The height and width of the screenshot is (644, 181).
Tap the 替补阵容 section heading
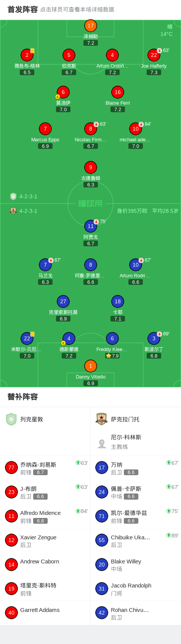click(x=22, y=397)
